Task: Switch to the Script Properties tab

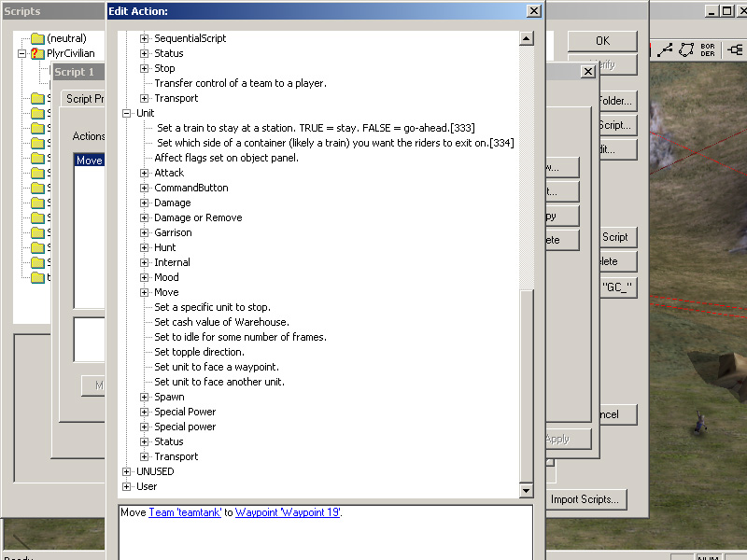Action: 84,99
